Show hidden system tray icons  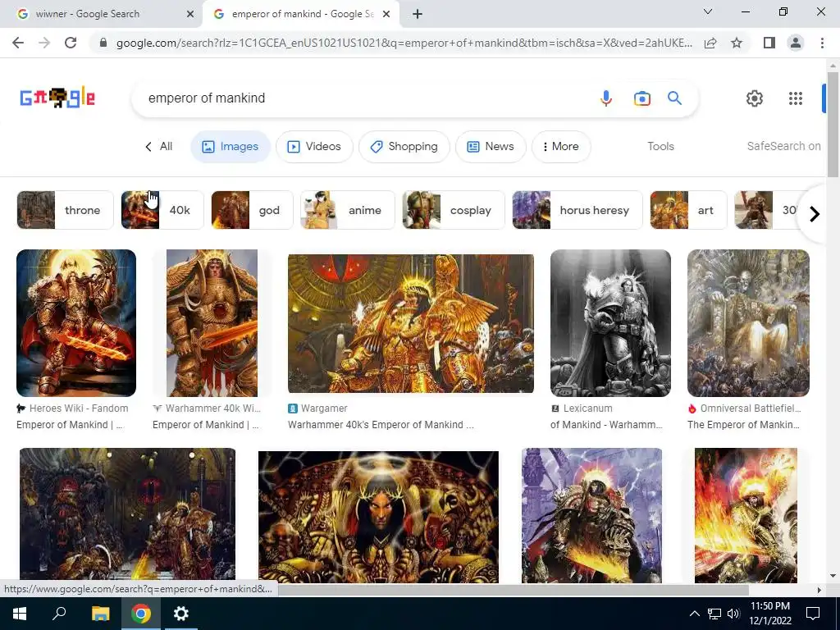click(694, 614)
